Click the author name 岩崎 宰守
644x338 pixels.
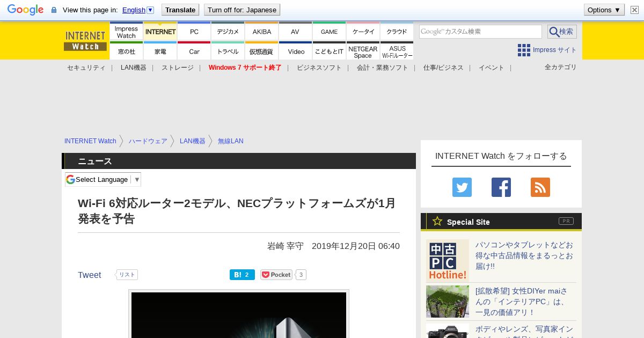tap(286, 246)
